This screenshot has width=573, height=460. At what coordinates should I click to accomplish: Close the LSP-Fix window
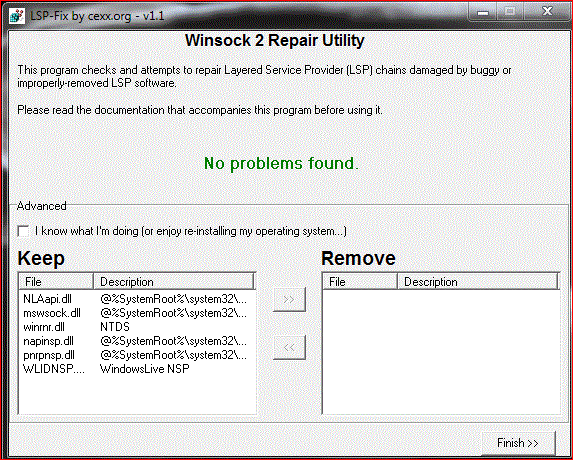click(547, 12)
